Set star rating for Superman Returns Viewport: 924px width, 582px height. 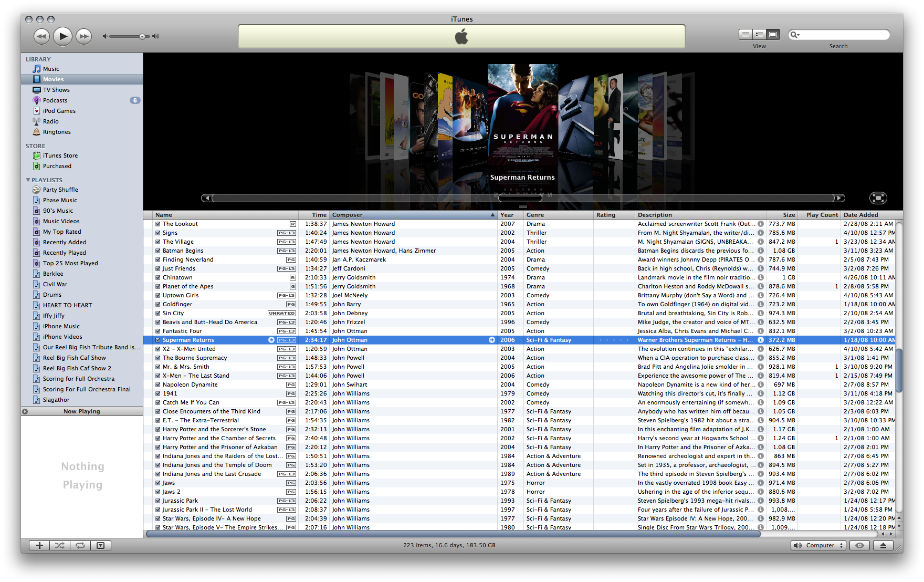point(614,340)
